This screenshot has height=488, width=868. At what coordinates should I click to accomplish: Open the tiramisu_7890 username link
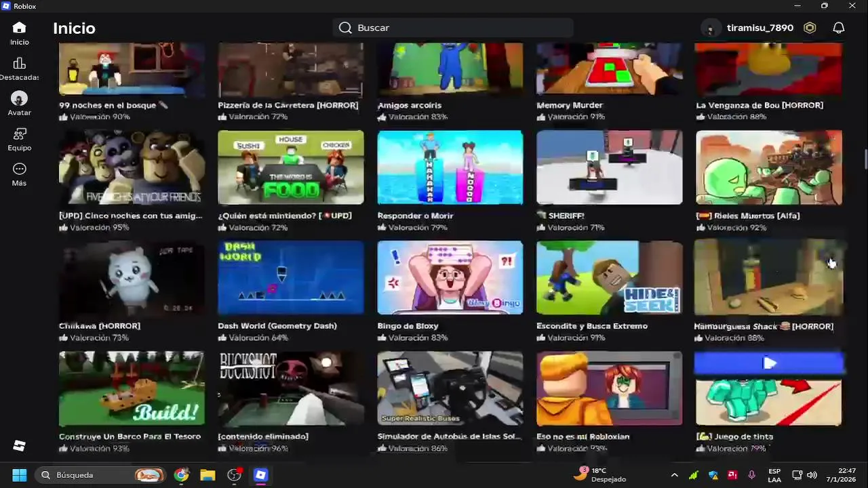point(760,28)
